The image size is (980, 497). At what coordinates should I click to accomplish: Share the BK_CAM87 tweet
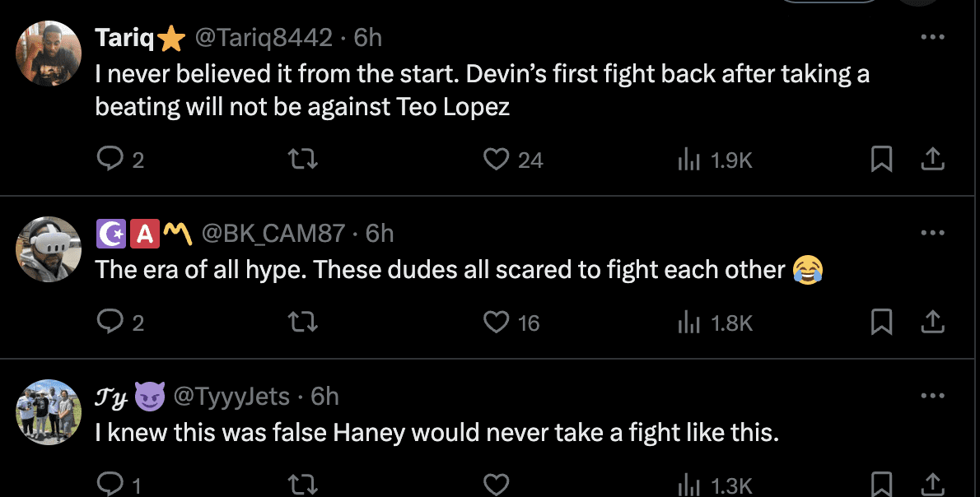tap(931, 323)
